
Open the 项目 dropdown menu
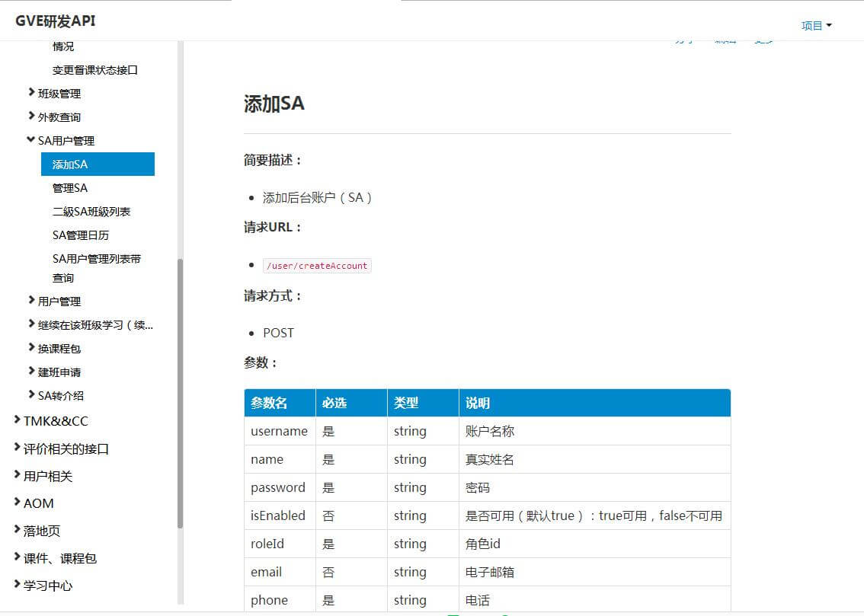click(x=816, y=25)
